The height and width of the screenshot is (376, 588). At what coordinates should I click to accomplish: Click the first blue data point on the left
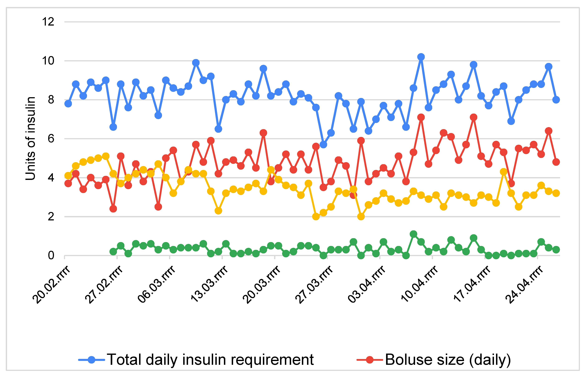(x=68, y=104)
